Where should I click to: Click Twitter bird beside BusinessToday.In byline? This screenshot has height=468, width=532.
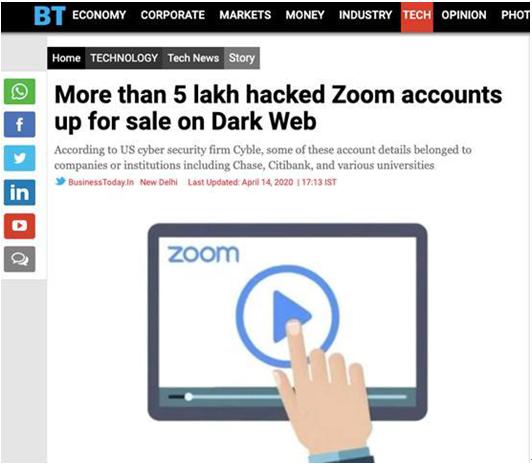(60, 182)
